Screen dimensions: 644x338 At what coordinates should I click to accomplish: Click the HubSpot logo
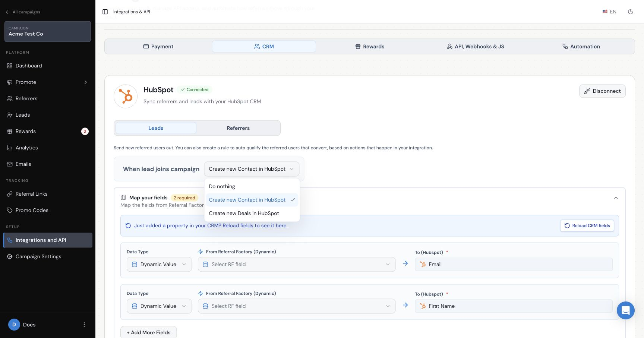pos(126,96)
